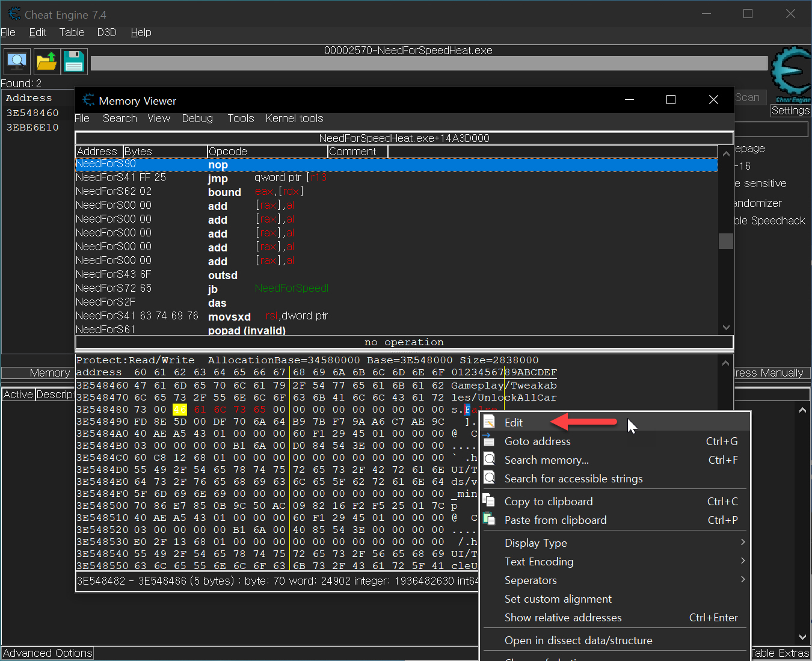Select the das instruction row

tap(396, 303)
